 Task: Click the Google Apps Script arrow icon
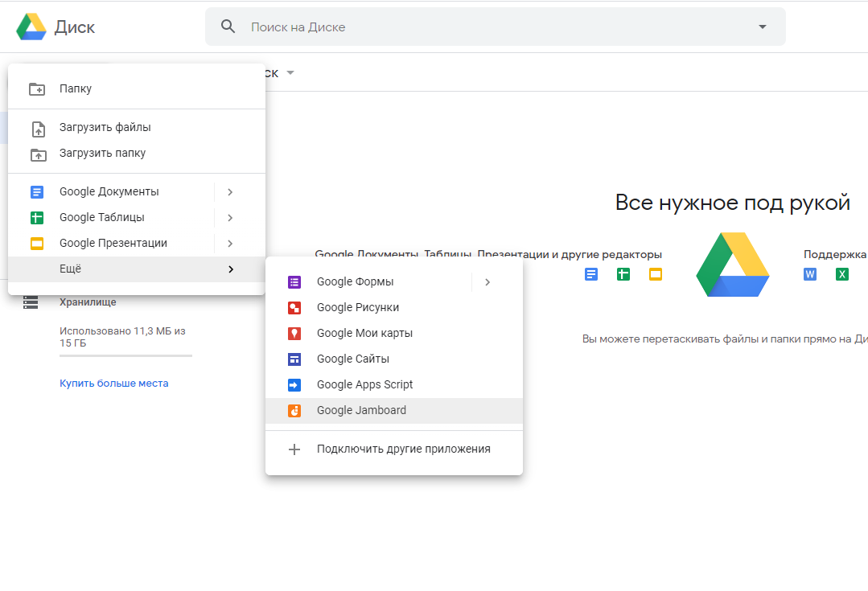(x=294, y=384)
